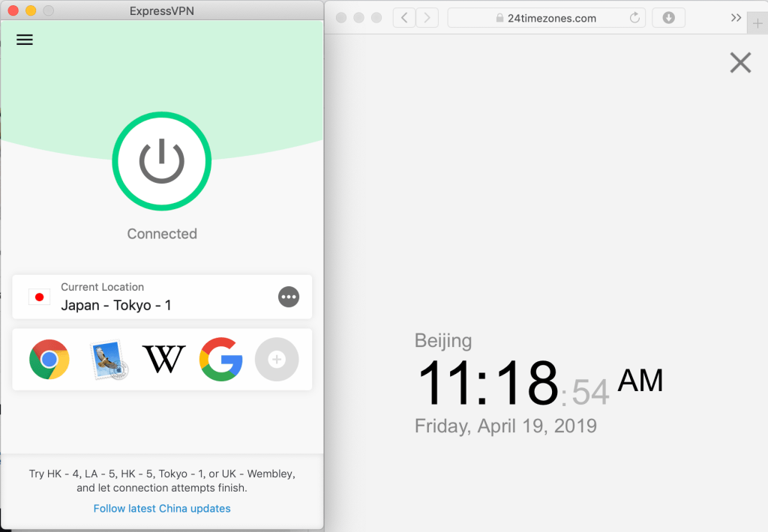Click the Japan flag icon
768x532 pixels.
tap(39, 297)
